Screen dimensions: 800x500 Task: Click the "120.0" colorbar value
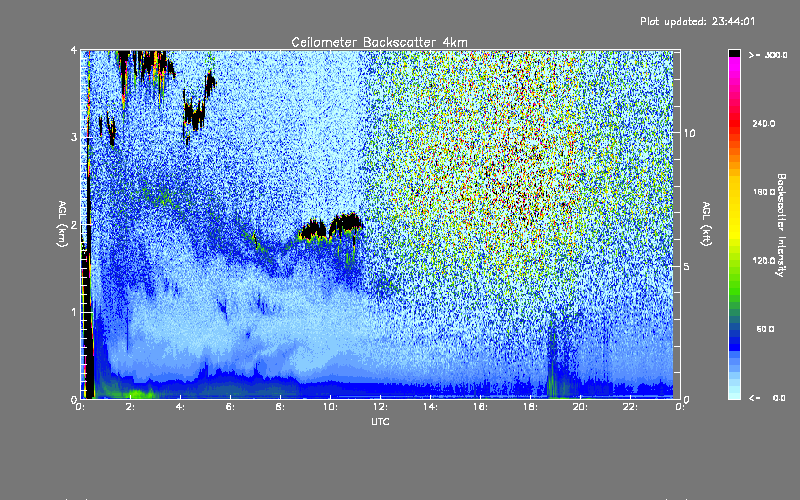pyautogui.click(x=764, y=260)
